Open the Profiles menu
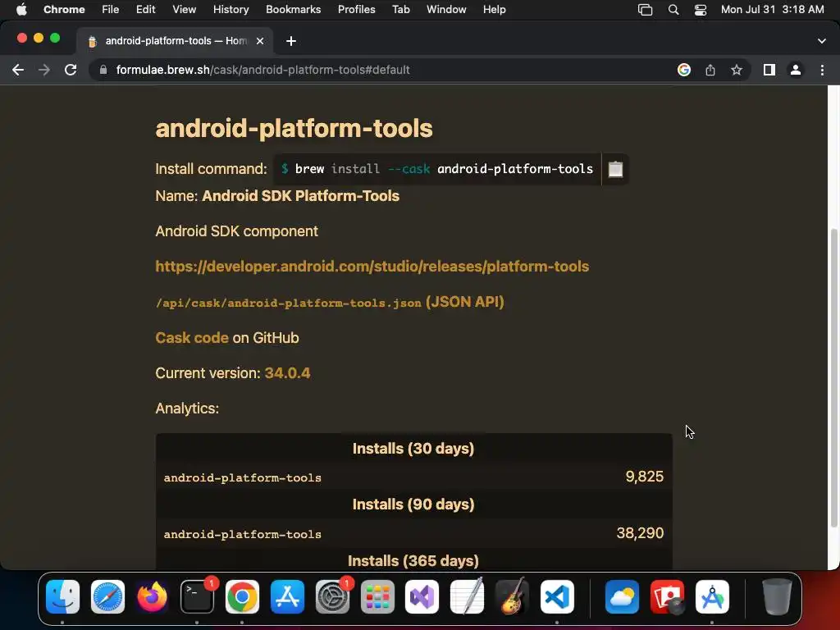Screen dimensions: 840x630 point(356,10)
